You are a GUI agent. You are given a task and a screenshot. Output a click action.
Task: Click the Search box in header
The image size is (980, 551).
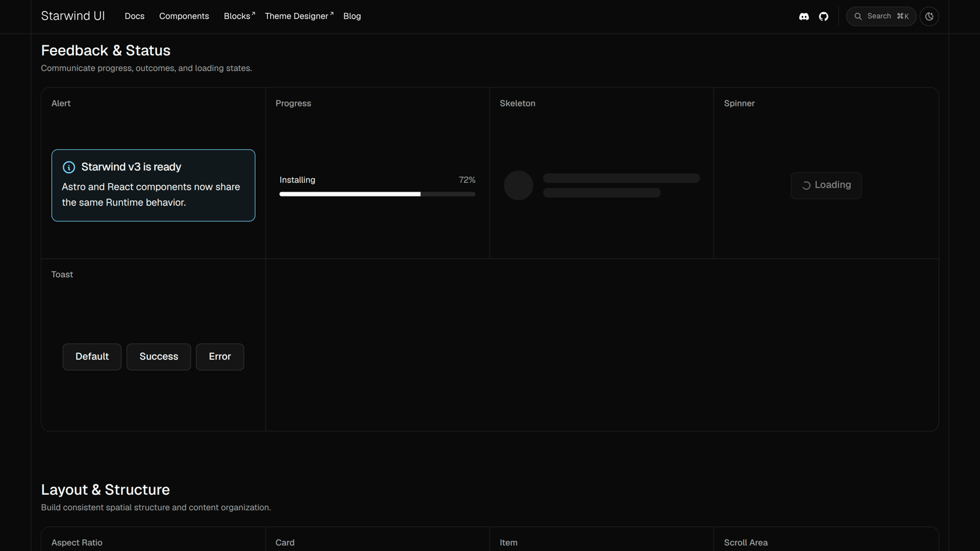click(881, 17)
